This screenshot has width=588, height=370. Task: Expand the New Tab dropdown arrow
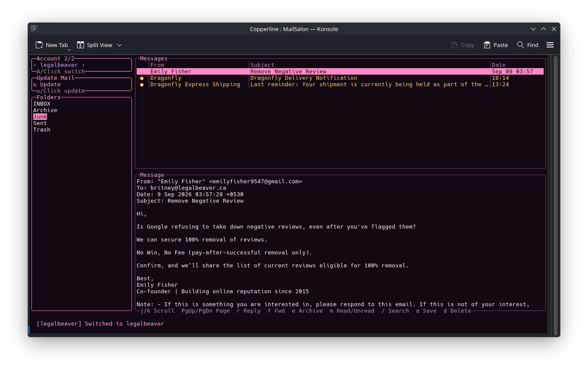pos(69,50)
